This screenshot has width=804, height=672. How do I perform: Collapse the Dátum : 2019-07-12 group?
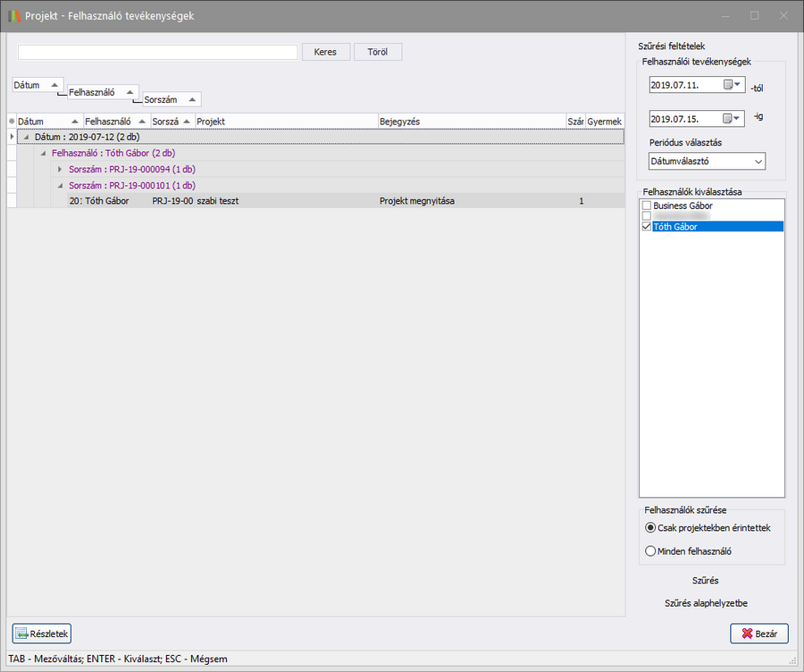click(26, 137)
